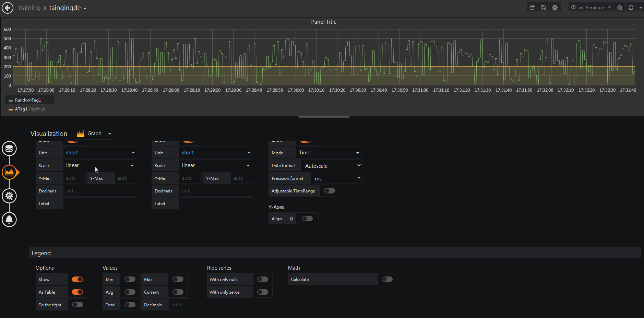
Task: Open the Date format Autoscale dropdown
Action: pos(332,166)
